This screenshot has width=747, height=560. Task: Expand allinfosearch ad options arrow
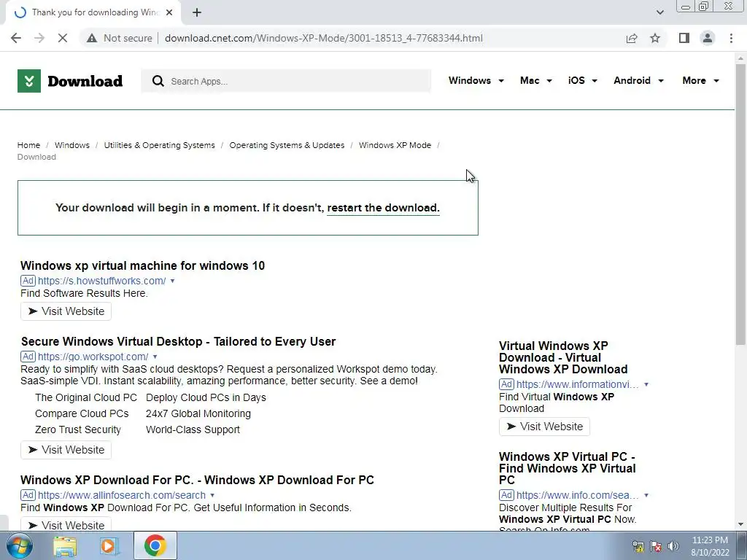212,495
